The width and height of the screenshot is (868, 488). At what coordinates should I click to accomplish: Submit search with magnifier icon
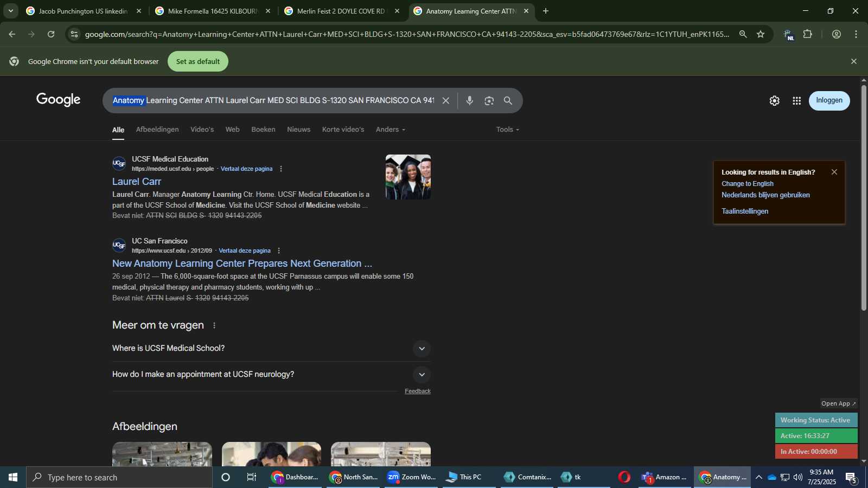[x=508, y=101]
